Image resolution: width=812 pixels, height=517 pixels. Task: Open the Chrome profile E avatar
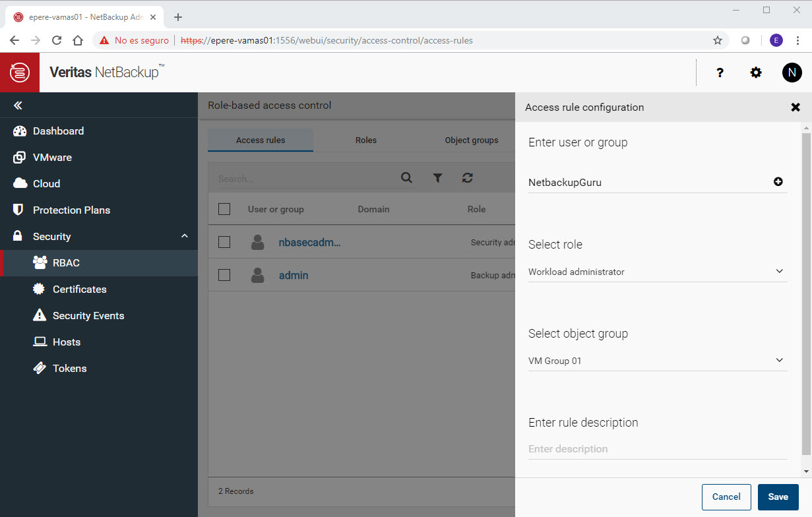click(776, 40)
